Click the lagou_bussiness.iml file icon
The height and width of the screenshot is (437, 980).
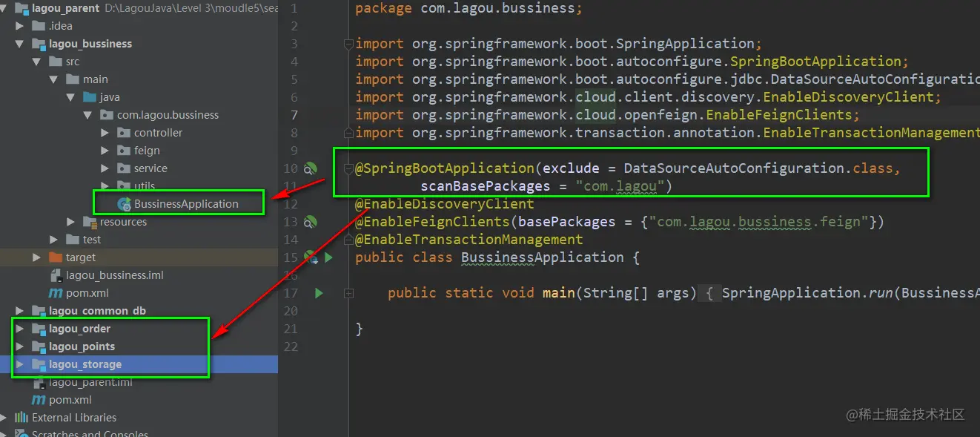(56, 275)
